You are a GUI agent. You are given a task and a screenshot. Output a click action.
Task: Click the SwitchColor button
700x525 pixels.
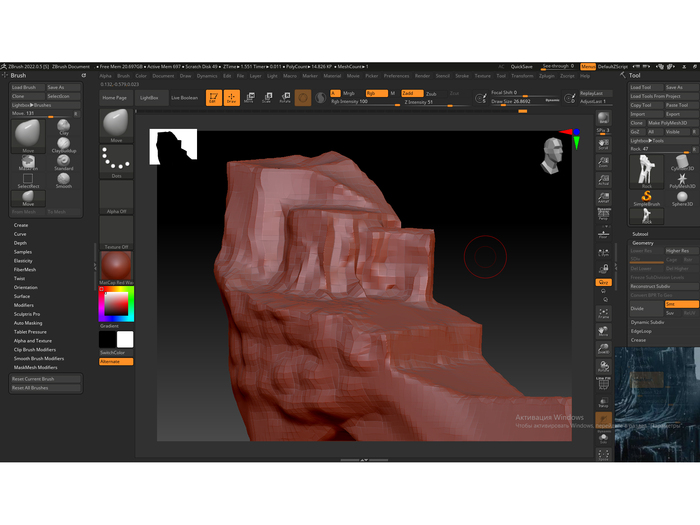112,353
